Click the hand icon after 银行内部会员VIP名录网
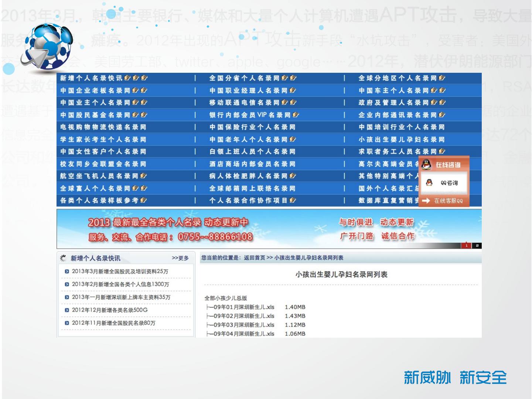 pos(296,115)
